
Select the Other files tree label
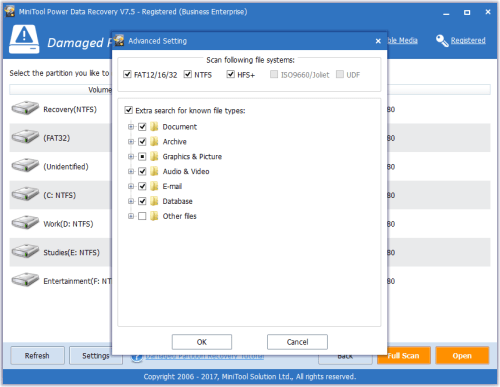179,216
